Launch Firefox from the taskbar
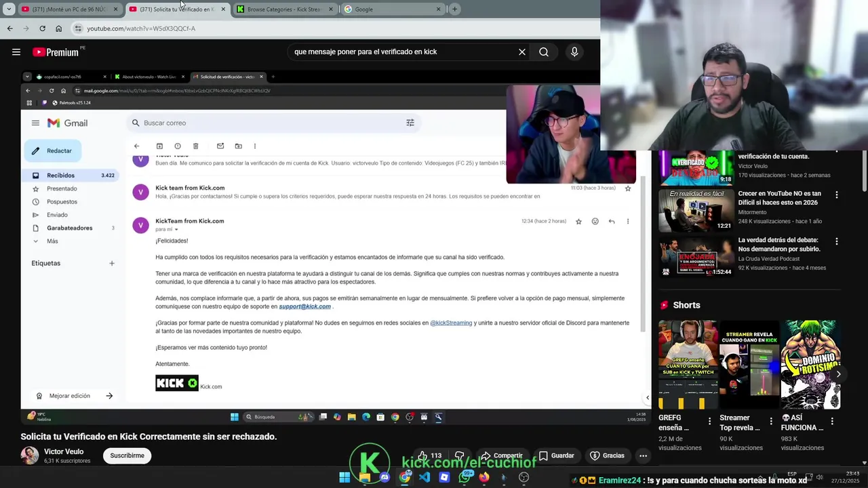 (x=484, y=477)
